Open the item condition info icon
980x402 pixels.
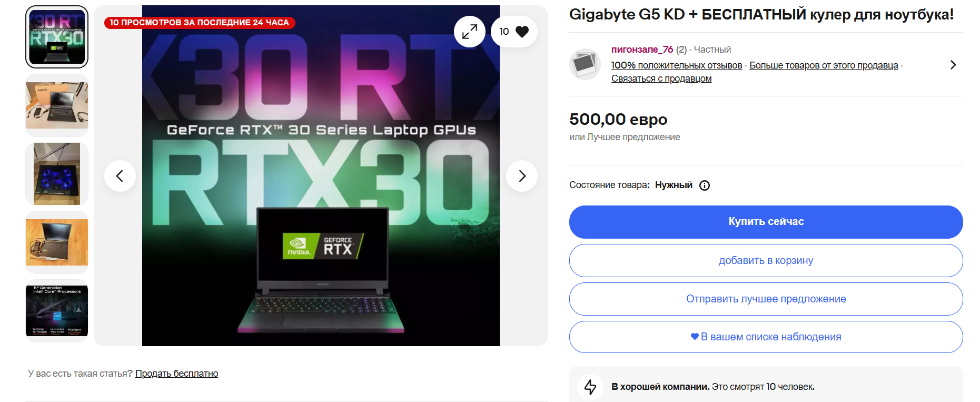pyautogui.click(x=705, y=185)
